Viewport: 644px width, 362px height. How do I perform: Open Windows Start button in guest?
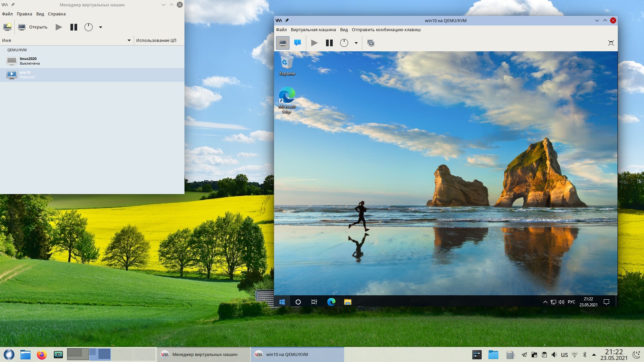pos(282,302)
